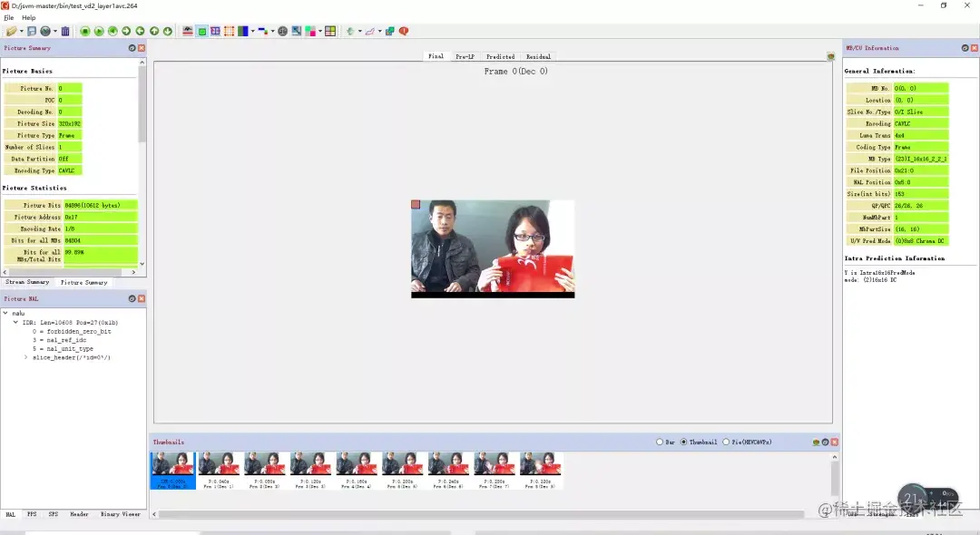The width and height of the screenshot is (980, 535).
Task: Toggle the macroblock grid overlay icon
Action: (x=228, y=32)
